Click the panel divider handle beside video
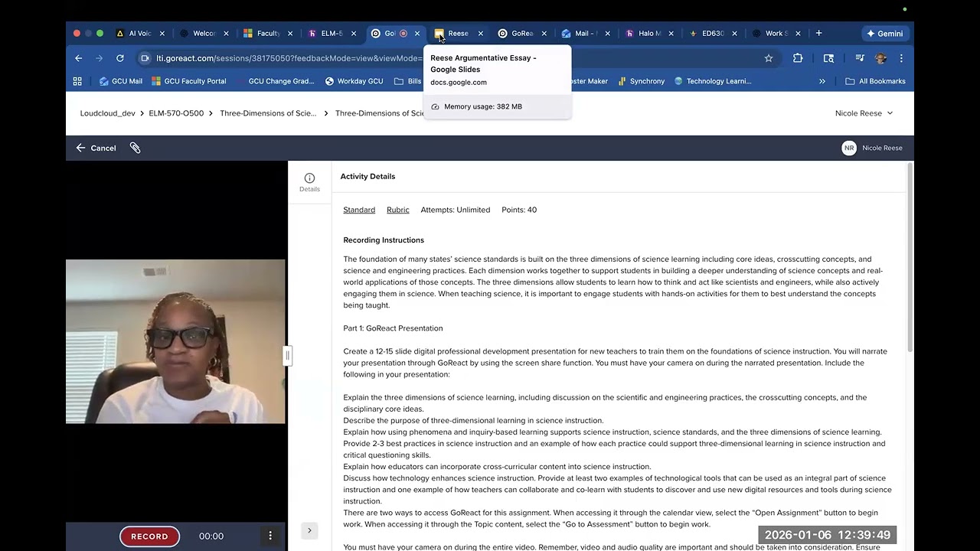980x551 pixels. click(x=288, y=355)
